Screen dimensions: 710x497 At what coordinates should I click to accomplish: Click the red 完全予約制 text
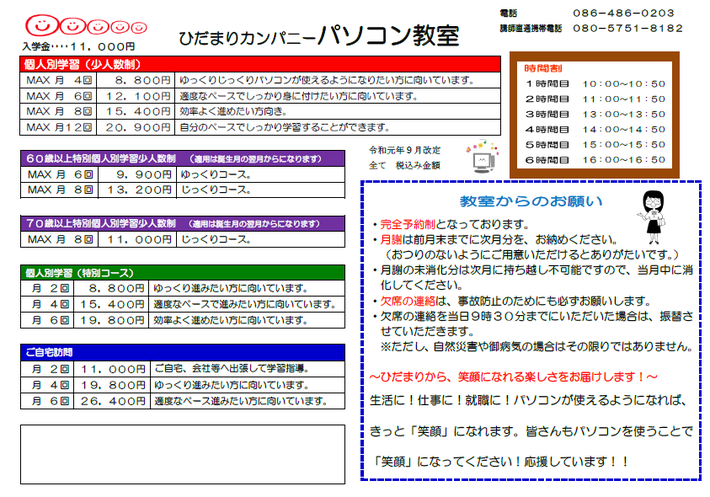click(x=408, y=224)
